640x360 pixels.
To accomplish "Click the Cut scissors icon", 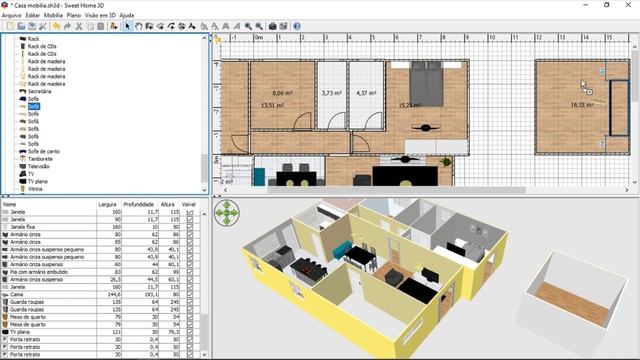I will [79, 26].
